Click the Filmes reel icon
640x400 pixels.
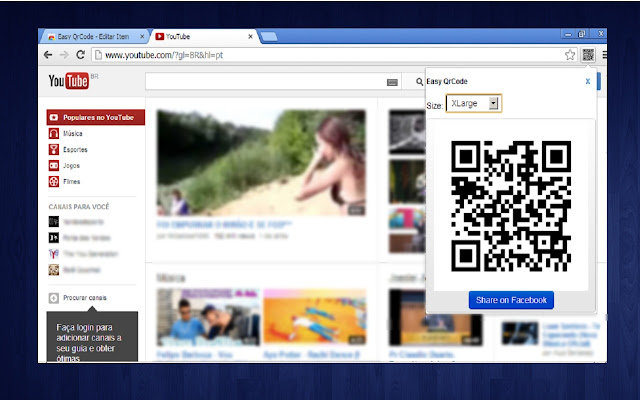tap(53, 181)
